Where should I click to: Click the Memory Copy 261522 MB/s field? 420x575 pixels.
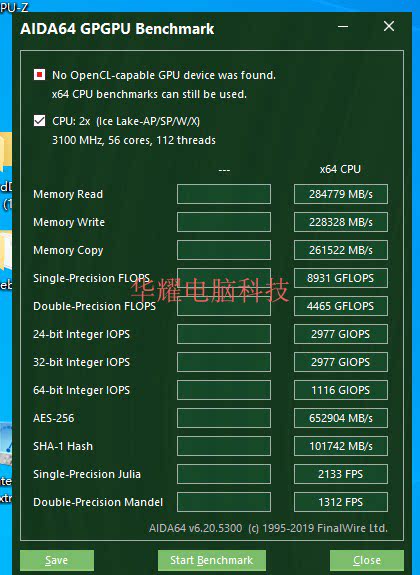point(341,250)
